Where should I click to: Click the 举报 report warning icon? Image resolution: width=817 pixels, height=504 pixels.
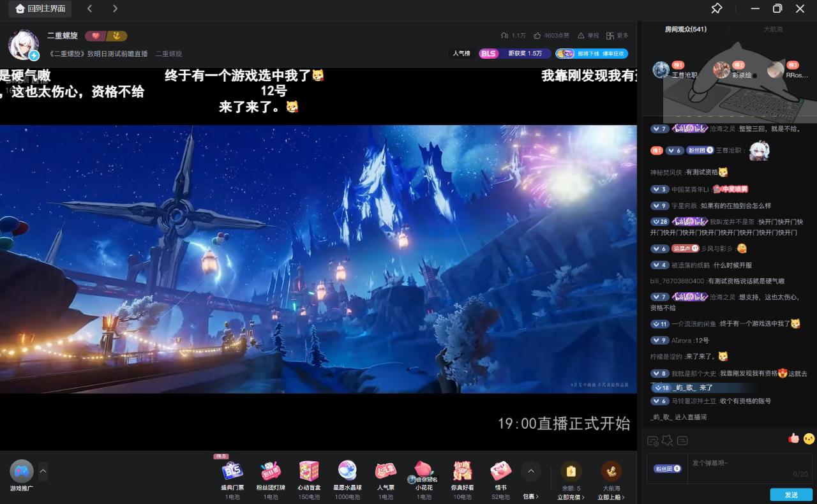point(581,36)
